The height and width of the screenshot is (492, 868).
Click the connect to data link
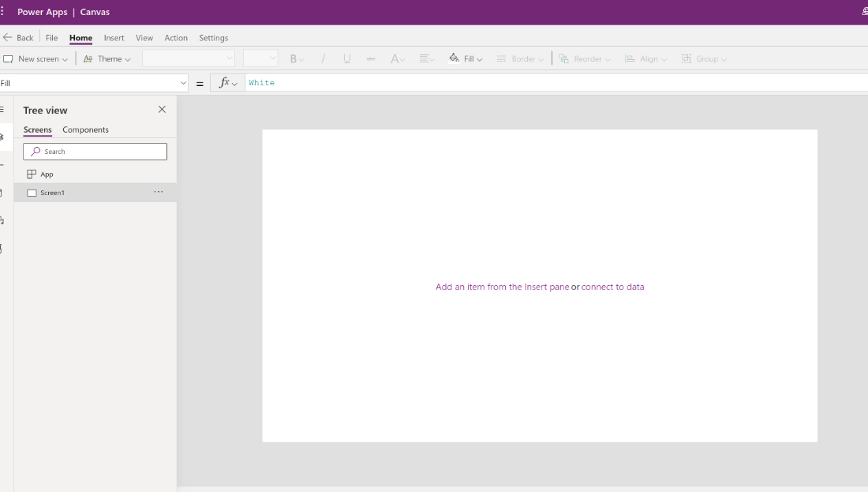tap(613, 287)
